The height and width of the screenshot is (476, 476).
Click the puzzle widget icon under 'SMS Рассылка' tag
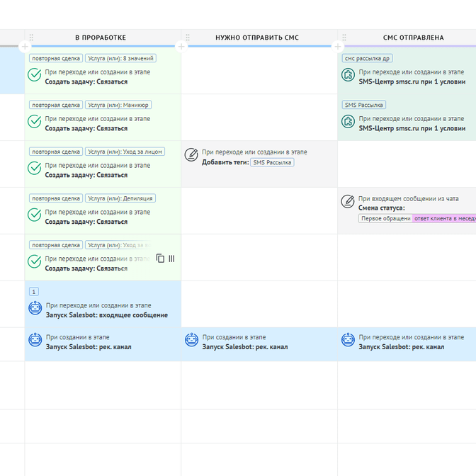point(348,121)
